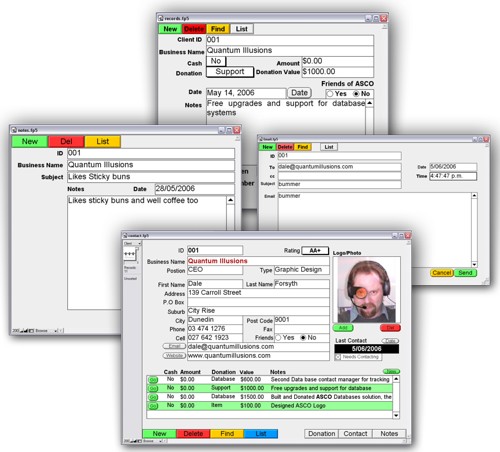
Task: Open the Cash dropdown showing No
Action: coord(216,61)
